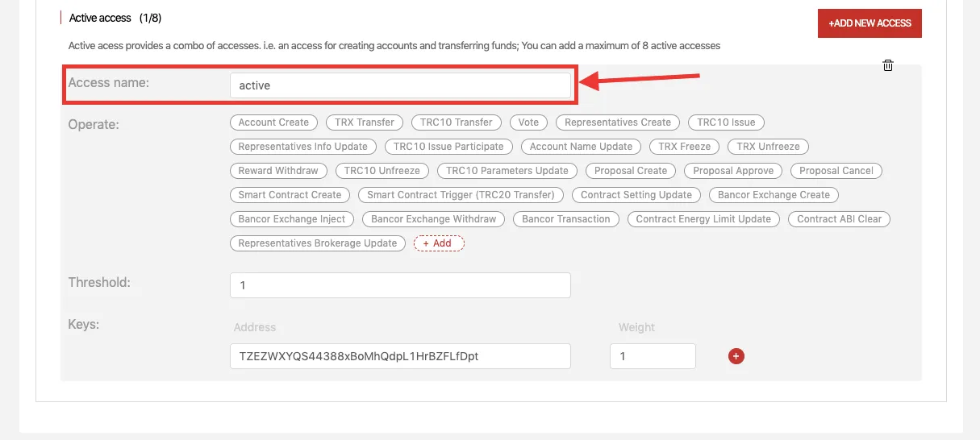The image size is (980, 440).
Task: Pick the Bancor Transaction tag
Action: [566, 219]
